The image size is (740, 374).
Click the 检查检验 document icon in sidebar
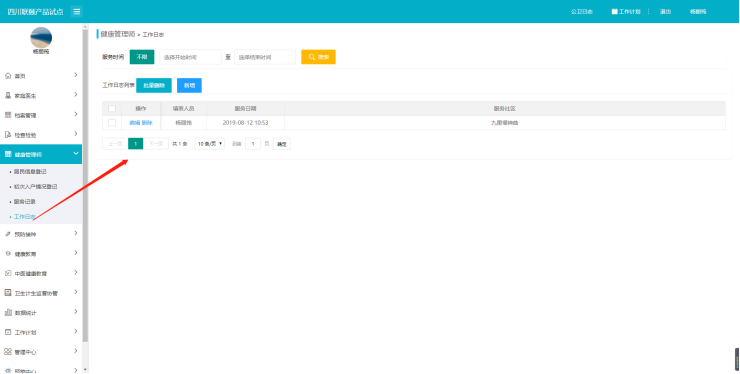[8, 135]
